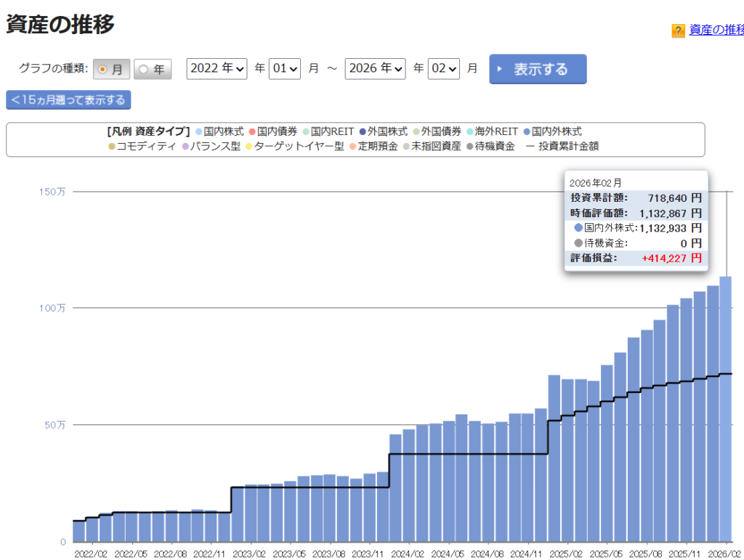
Task: Open the start month 01 dropdown
Action: (285, 68)
